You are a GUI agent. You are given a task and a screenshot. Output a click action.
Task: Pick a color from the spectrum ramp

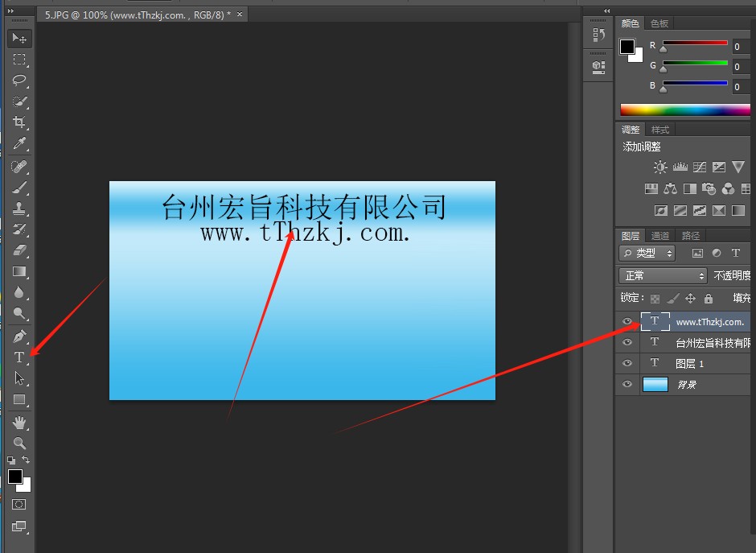click(685, 109)
